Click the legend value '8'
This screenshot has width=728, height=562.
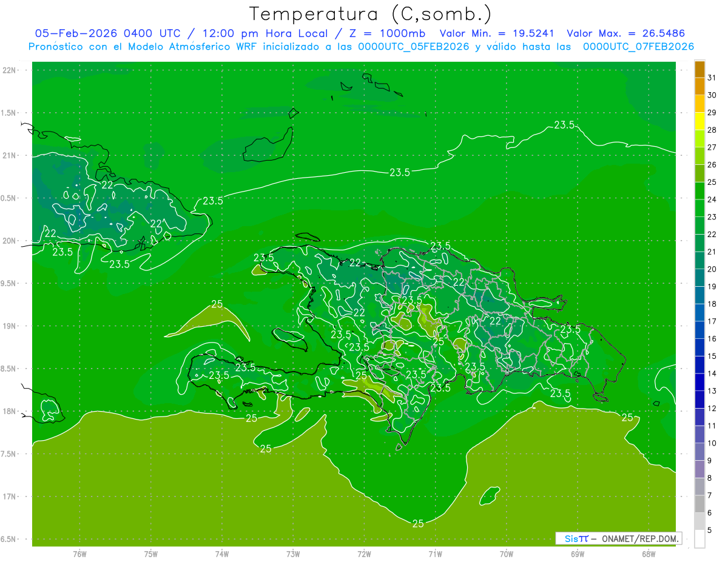pyautogui.click(x=709, y=478)
